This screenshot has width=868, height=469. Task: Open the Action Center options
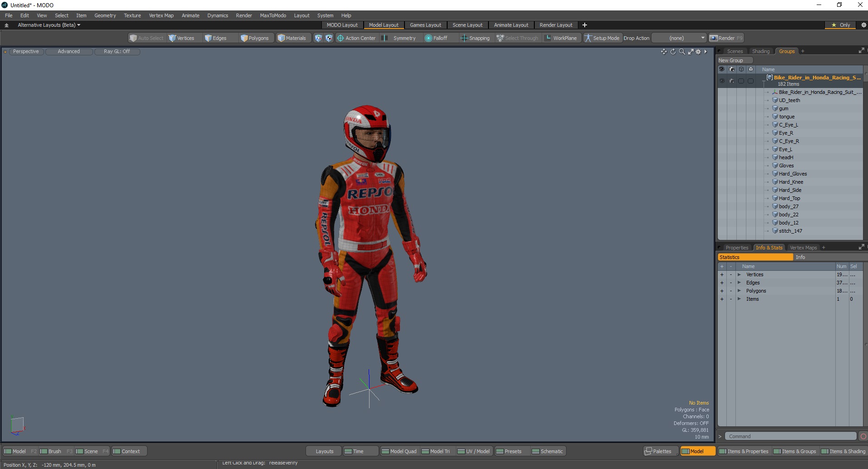tap(356, 38)
